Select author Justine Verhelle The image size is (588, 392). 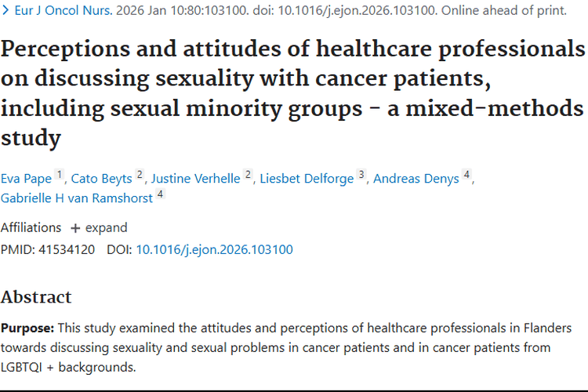(x=196, y=179)
